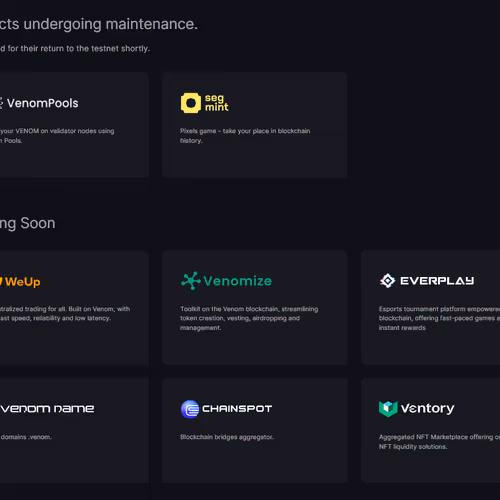Viewport: 500px width, 500px height.
Task: Click the EVERPLAY wordmark
Action: click(x=437, y=281)
